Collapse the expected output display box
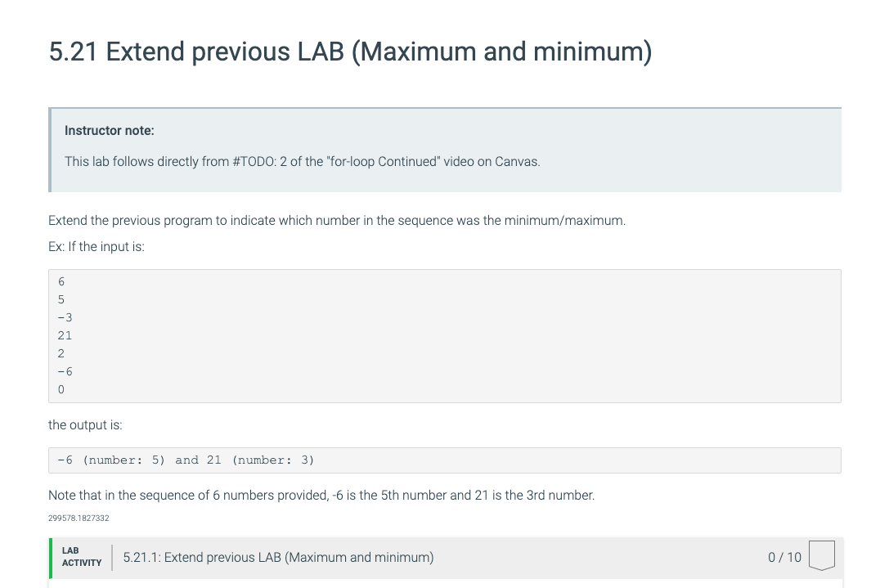Image resolution: width=880 pixels, height=588 pixels. click(x=445, y=460)
